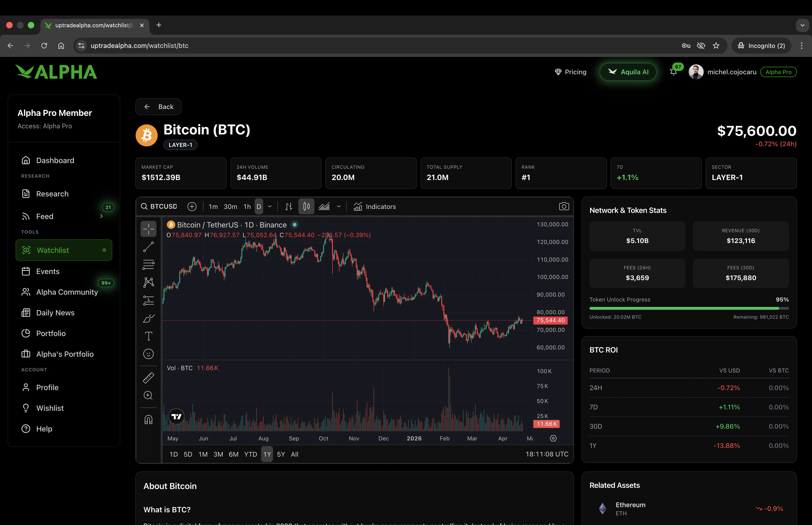
Task: Open the forecasting and measurement position tool
Action: (x=148, y=300)
